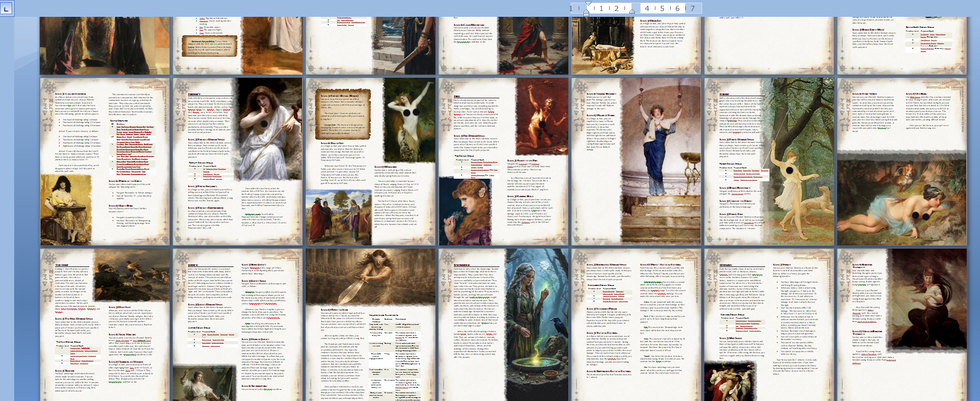Click the shaded right margin at ruler 7
980x401 pixels.
tap(693, 8)
